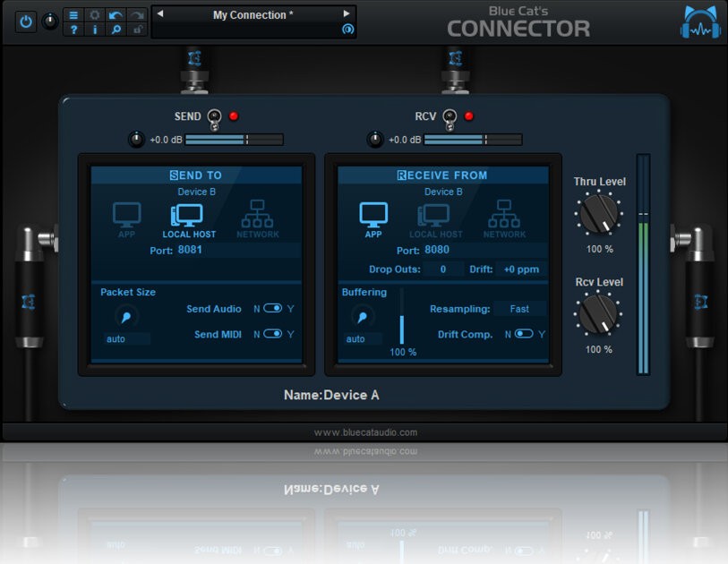Screen dimensions: 728x564
Task: Click the send level meter bar
Action: [x=234, y=140]
